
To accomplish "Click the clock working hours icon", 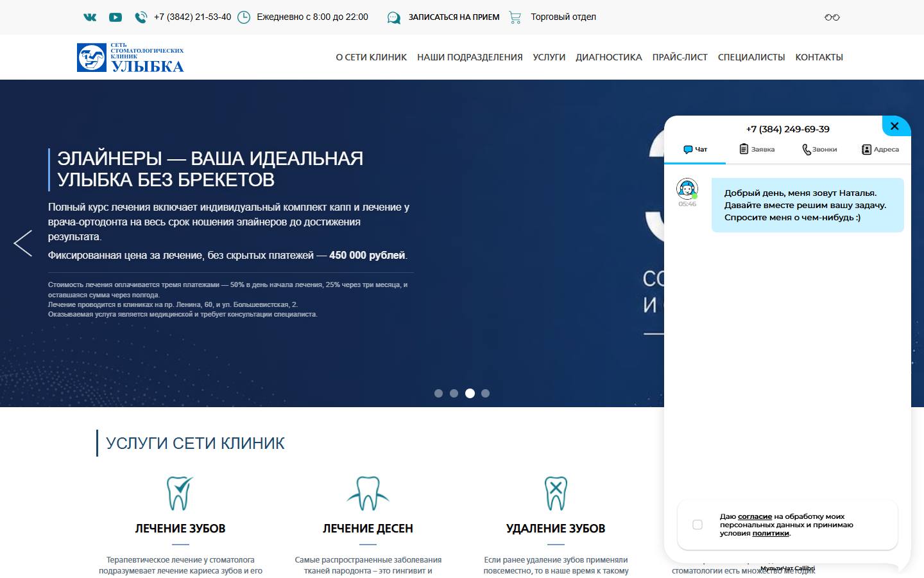I will point(244,17).
